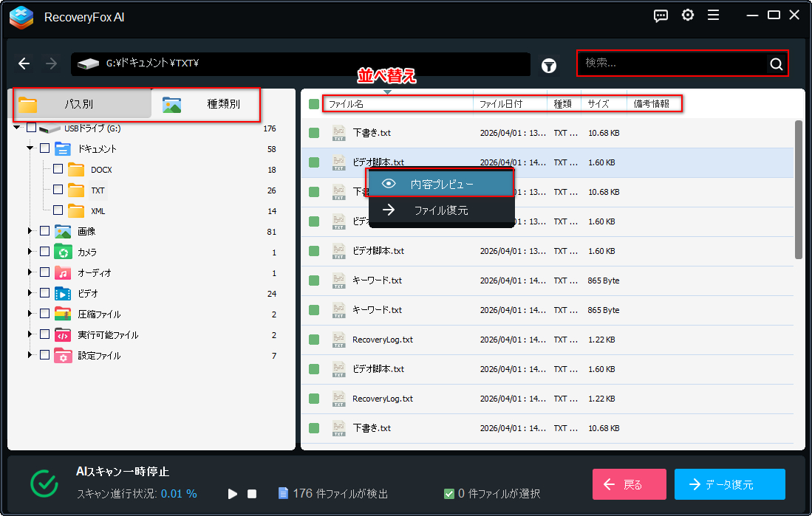This screenshot has width=812, height=516.
Task: Click into the 検索 search field
Action: pos(671,63)
